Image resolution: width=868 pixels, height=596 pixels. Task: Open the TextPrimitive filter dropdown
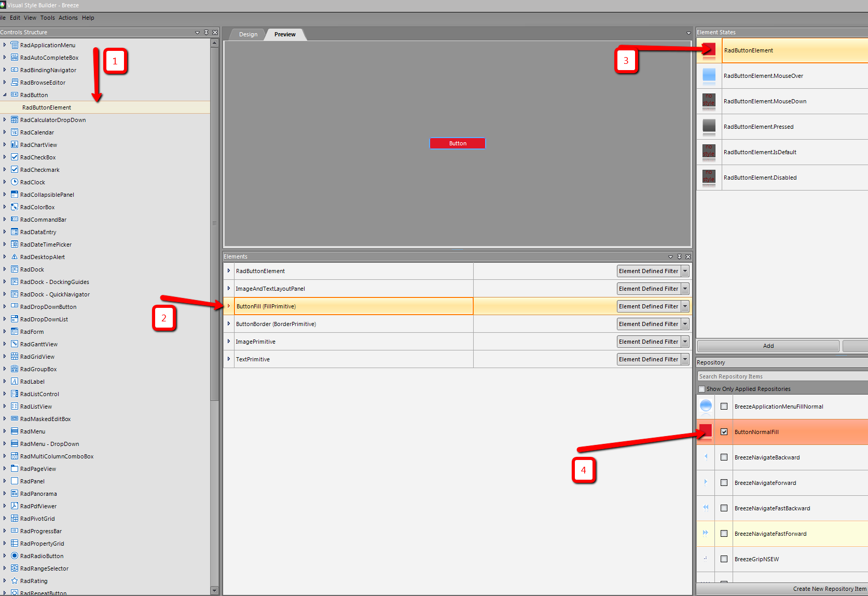coord(685,359)
